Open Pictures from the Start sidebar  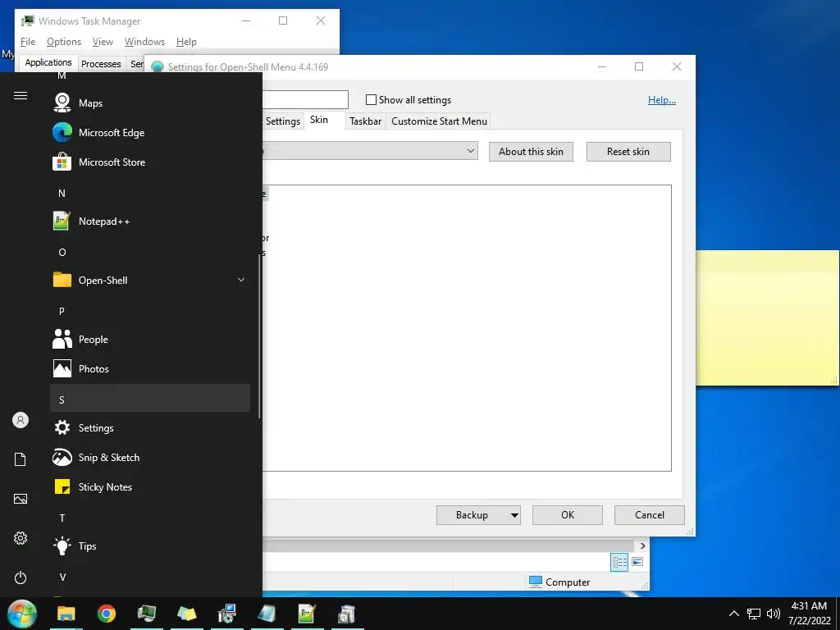(21, 499)
